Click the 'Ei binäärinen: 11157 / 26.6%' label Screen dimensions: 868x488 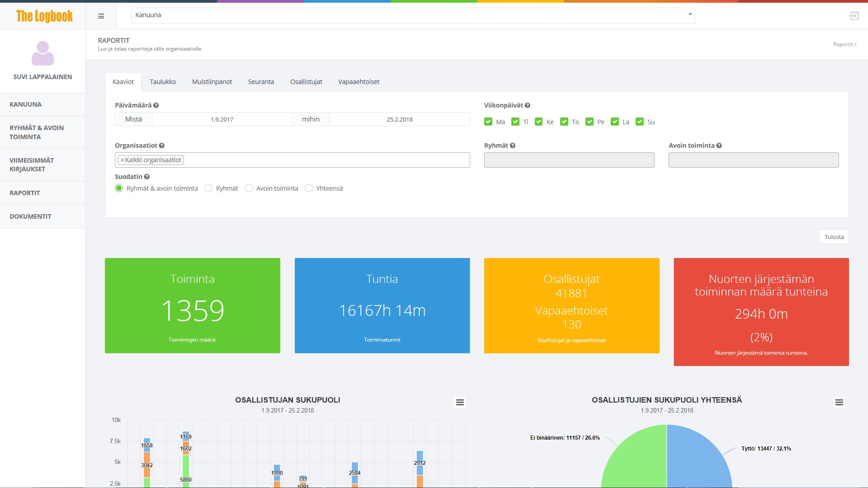point(565,438)
